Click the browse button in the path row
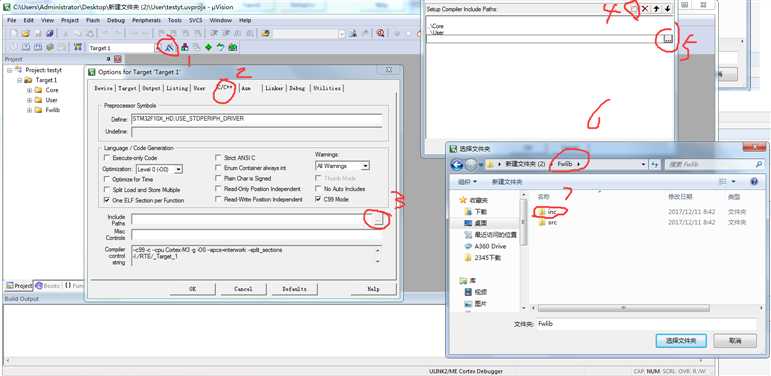Screen dimensions: 771x376 667,39
